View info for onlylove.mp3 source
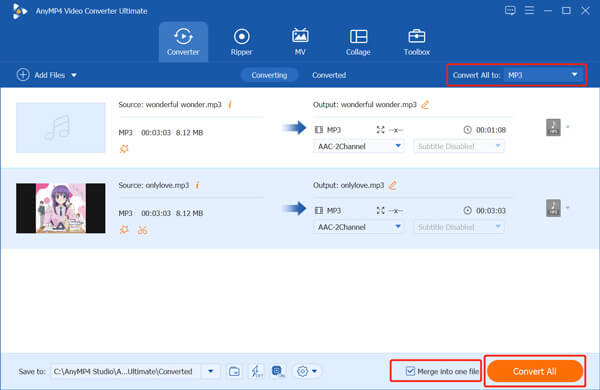Viewport: 600px width, 390px height. point(197,185)
